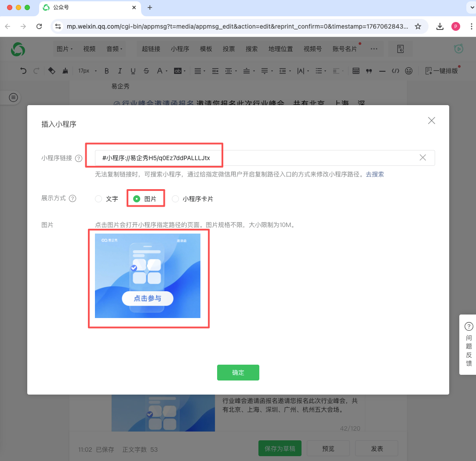Close the 插入小程序 dialog with X
The height and width of the screenshot is (461, 476).
(x=431, y=121)
